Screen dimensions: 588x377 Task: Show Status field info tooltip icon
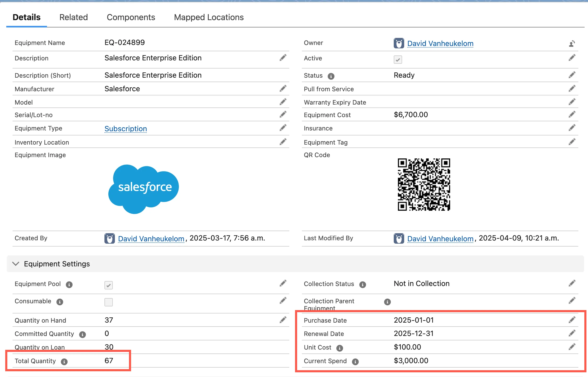tap(331, 76)
